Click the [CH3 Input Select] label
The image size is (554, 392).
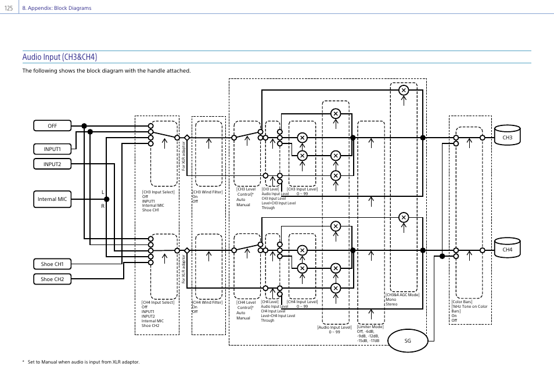pos(159,192)
